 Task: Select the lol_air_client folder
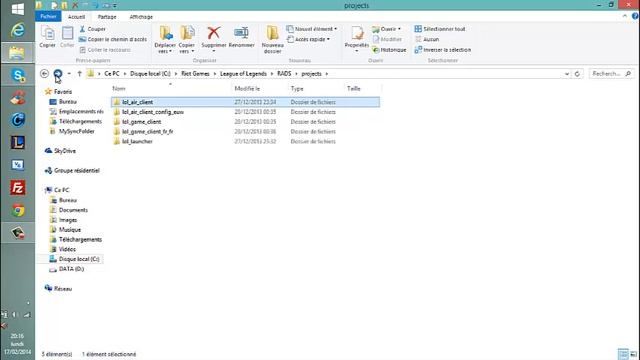[245, 102]
